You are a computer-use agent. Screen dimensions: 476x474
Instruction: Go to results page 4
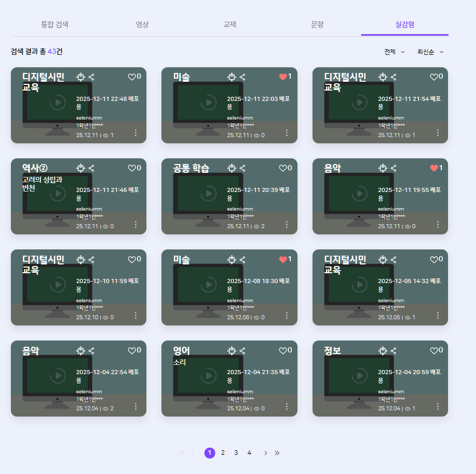249,453
